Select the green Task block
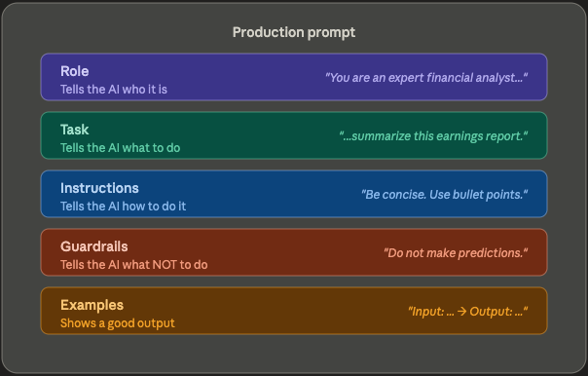Image resolution: width=588 pixels, height=376 pixels. tap(294, 135)
